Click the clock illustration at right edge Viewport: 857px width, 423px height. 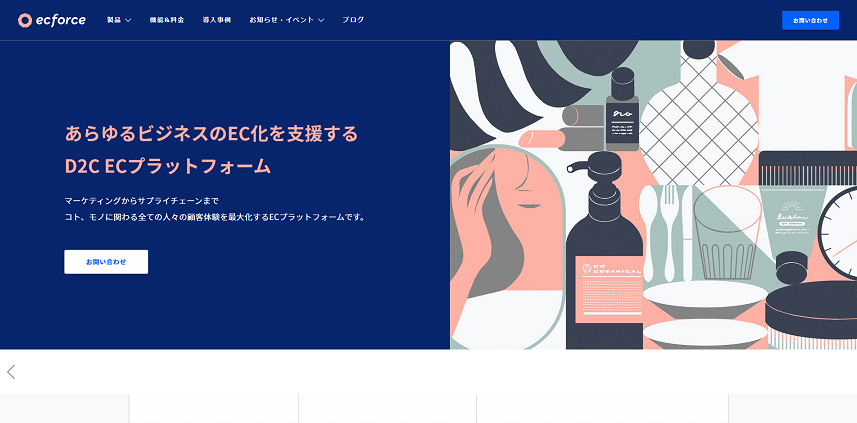point(838,232)
